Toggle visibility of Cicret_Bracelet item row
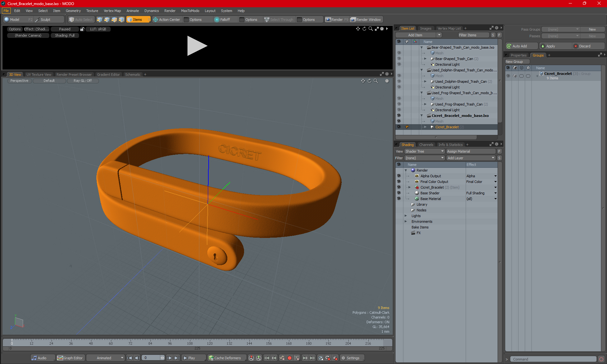Image resolution: width=607 pixels, height=364 pixels. point(399,127)
